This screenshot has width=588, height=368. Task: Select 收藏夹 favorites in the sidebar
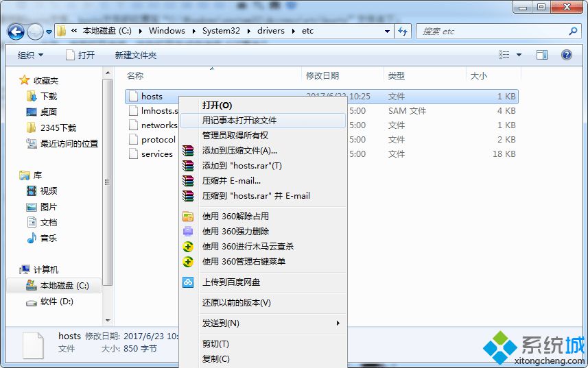[46, 80]
